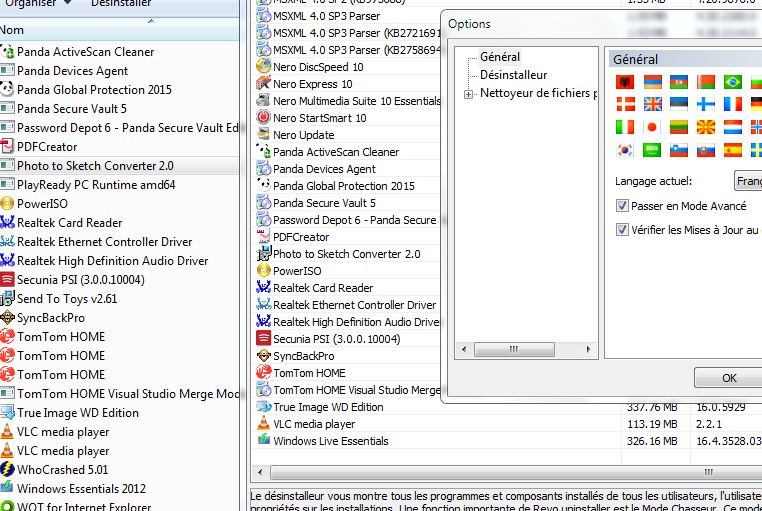Click the Nom column sort arrow
This screenshot has width=762, height=511.
151,21
